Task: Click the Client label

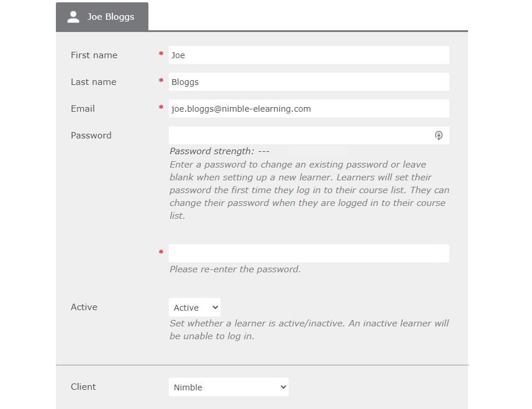Action: [83, 387]
